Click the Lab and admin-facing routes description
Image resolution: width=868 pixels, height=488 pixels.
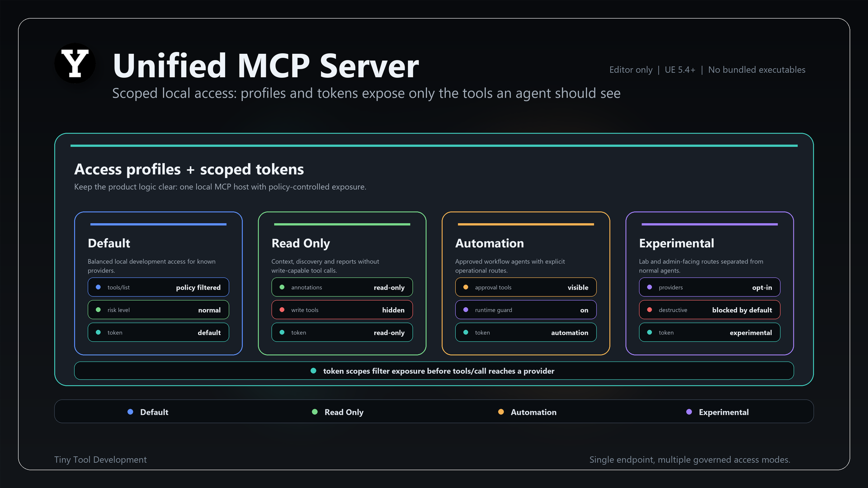tap(701, 266)
